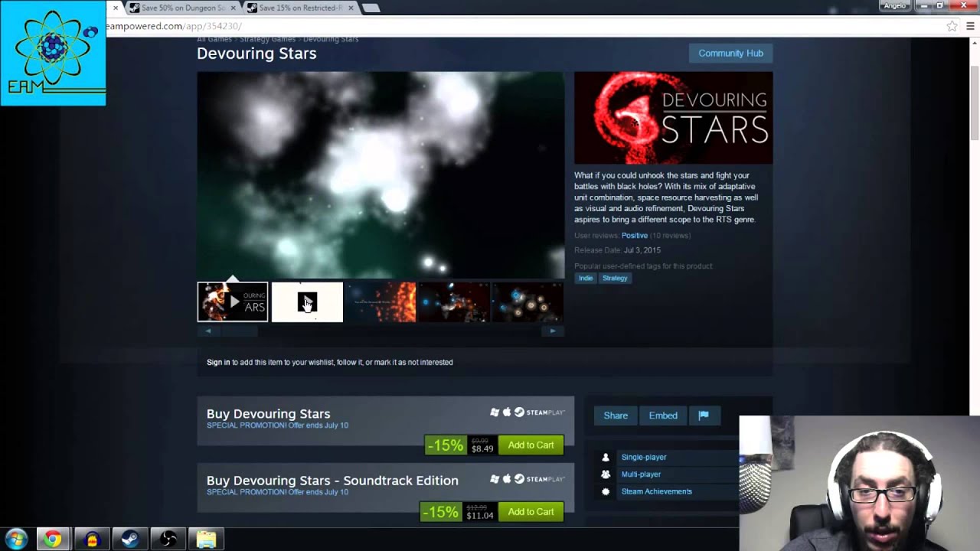Image resolution: width=980 pixels, height=551 pixels.
Task: Add Devouring Stars to cart at $8.49
Action: pyautogui.click(x=531, y=445)
